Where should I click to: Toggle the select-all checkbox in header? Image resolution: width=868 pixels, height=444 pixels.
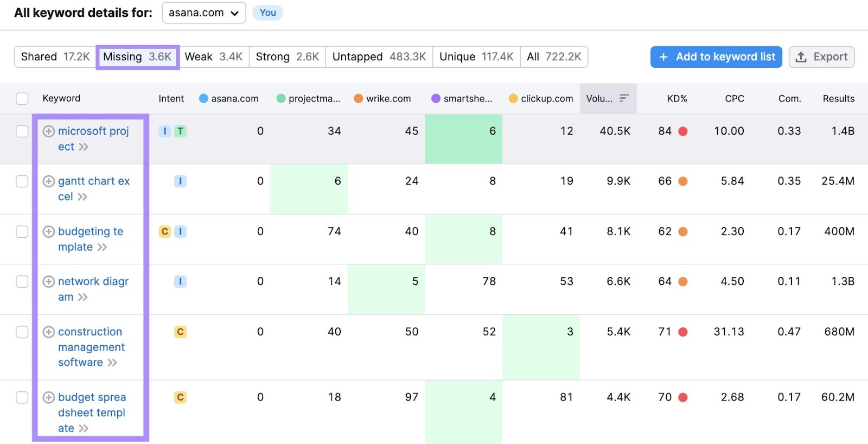[22, 98]
